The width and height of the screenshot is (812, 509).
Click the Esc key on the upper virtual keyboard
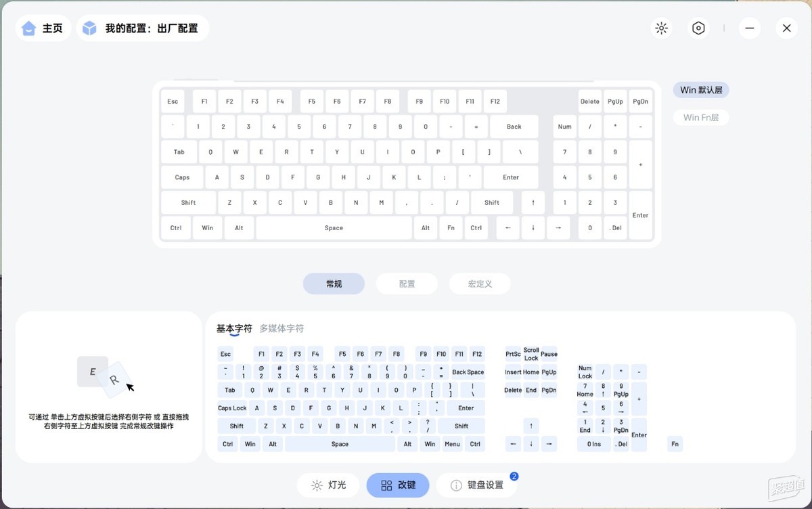173,102
